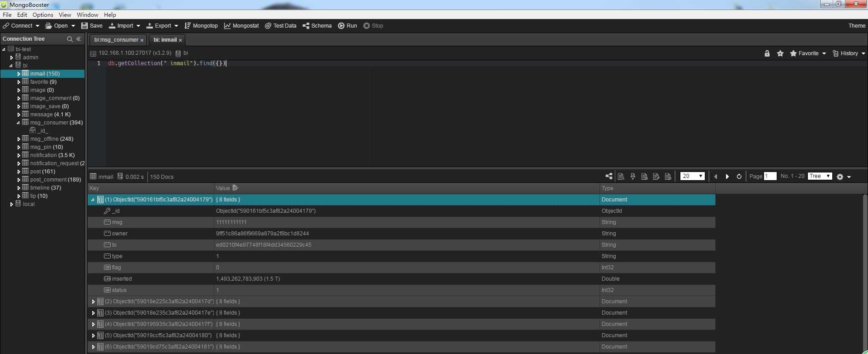The height and width of the screenshot is (354, 868).
Task: Open the Mongotop monitor
Action: (x=201, y=26)
